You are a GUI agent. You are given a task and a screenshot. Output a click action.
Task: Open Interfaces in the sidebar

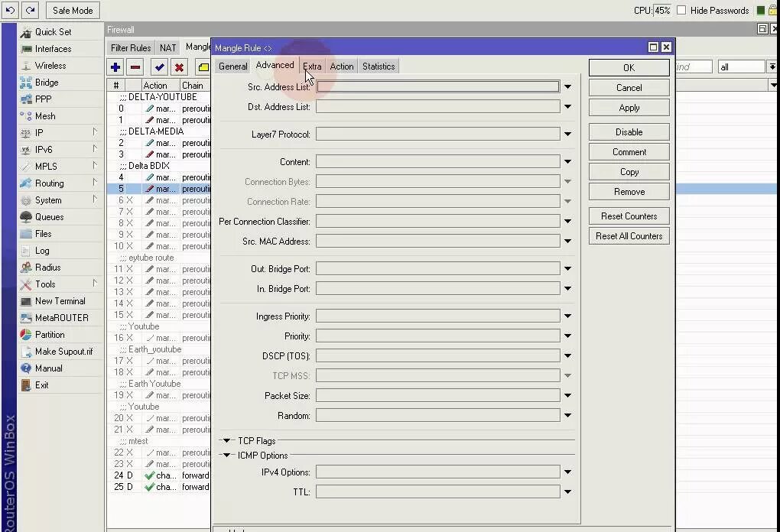coord(54,49)
